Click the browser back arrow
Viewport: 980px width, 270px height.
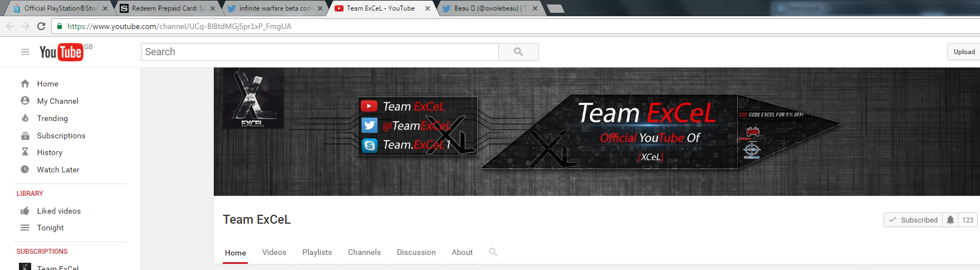(x=10, y=26)
